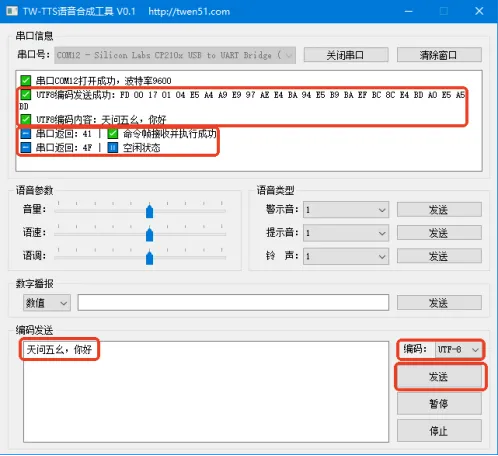Click the app icon in title bar
Viewport: 498px width, 456px height.
(x=12, y=11)
